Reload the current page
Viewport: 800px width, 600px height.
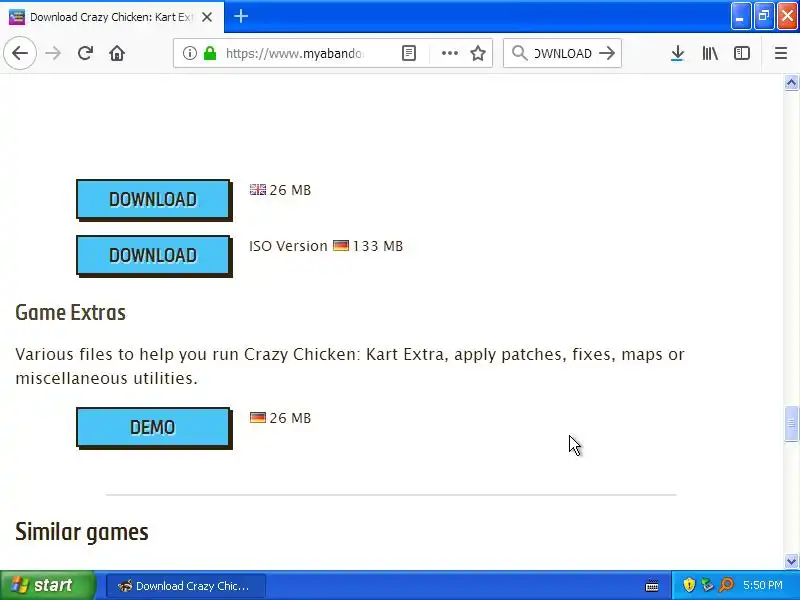pyautogui.click(x=85, y=53)
